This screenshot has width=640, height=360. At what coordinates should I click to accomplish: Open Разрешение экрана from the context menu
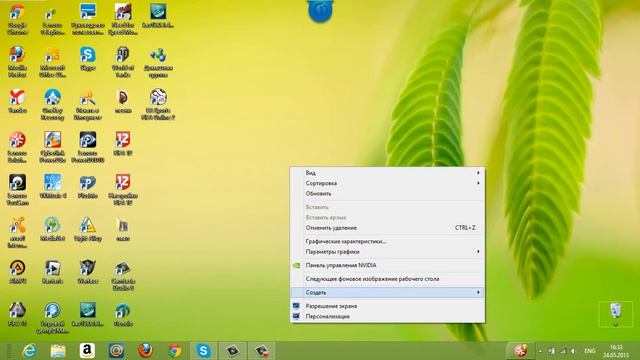click(x=387, y=306)
